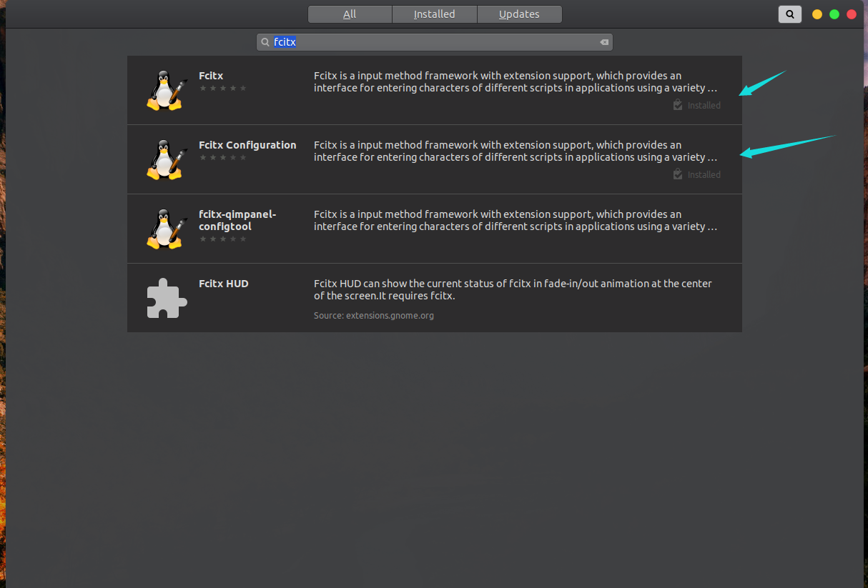
Task: Click inside the fcitx search field
Action: click(x=435, y=42)
